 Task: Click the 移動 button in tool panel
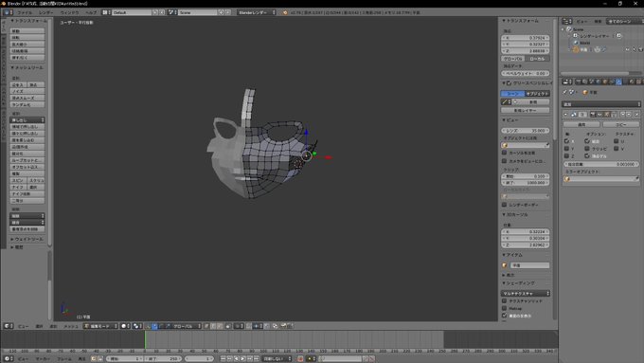click(x=27, y=31)
